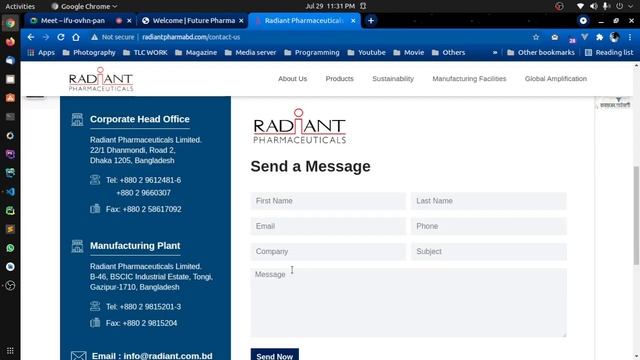Open the TLC WORK bookmarks folder
Image resolution: width=640 pixels, height=360 pixels.
tap(145, 53)
